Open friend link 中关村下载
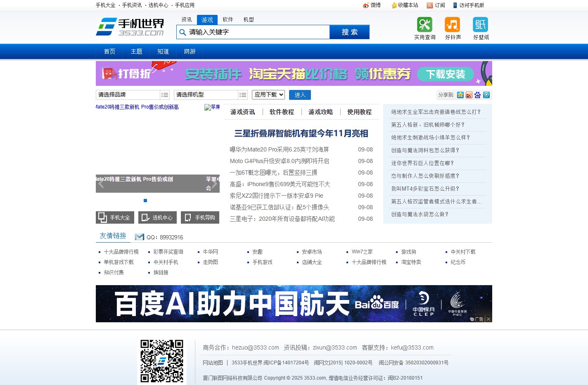Screen dimensions: 588x385 pos(463,252)
